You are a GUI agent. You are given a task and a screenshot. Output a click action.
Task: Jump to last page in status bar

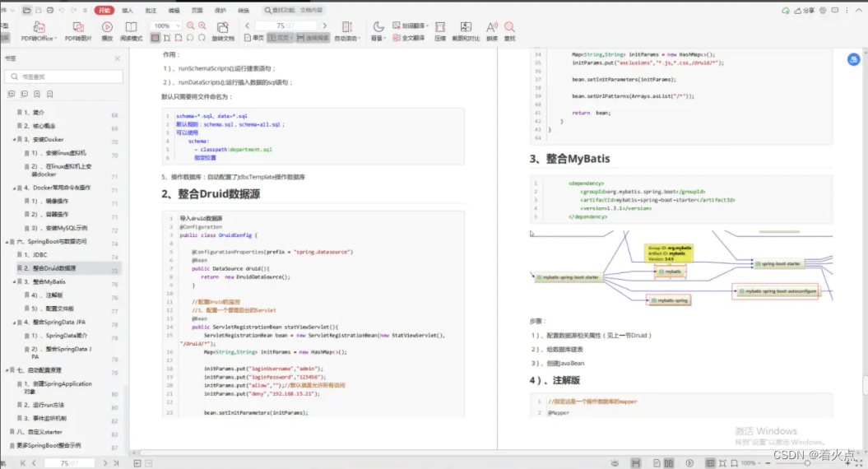(x=116, y=463)
